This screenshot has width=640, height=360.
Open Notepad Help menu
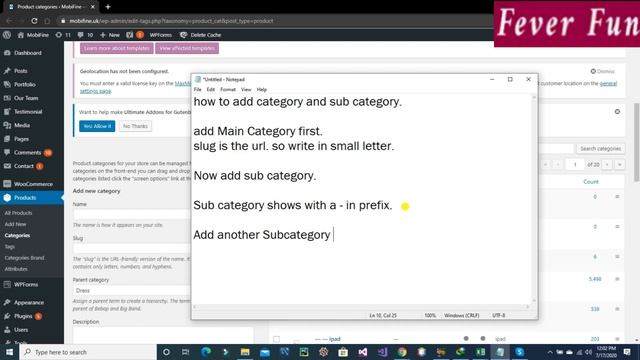[262, 89]
